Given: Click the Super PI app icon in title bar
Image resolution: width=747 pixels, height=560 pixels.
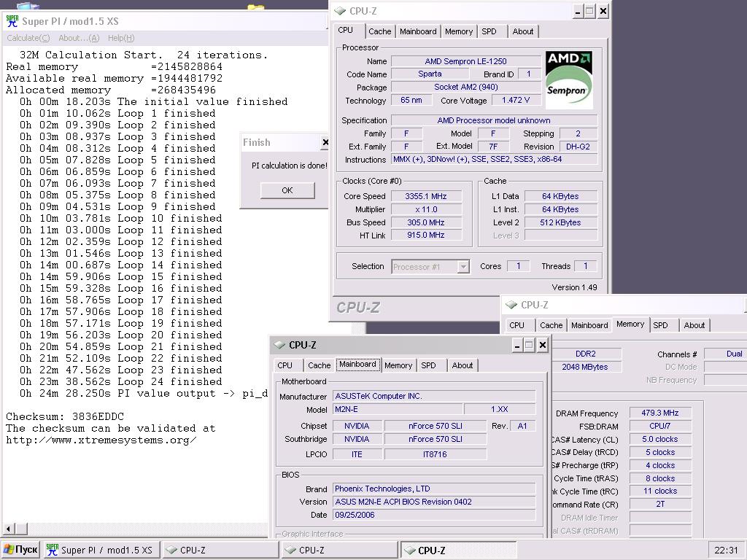Looking at the screenshot, I should (12, 21).
